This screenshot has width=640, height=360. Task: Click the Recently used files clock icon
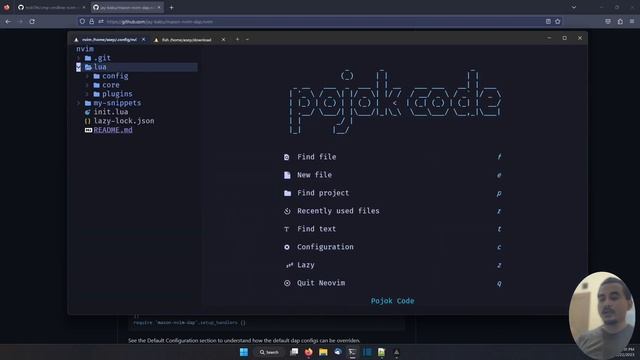287,211
